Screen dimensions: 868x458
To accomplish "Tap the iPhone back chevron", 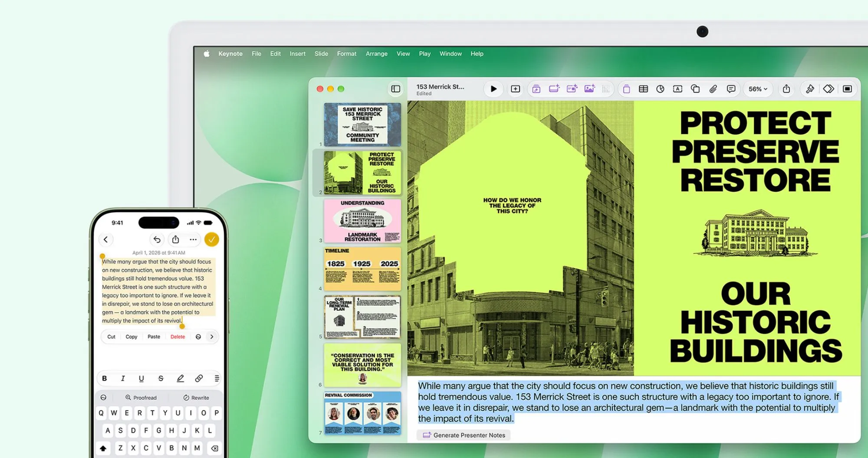I will click(x=105, y=240).
